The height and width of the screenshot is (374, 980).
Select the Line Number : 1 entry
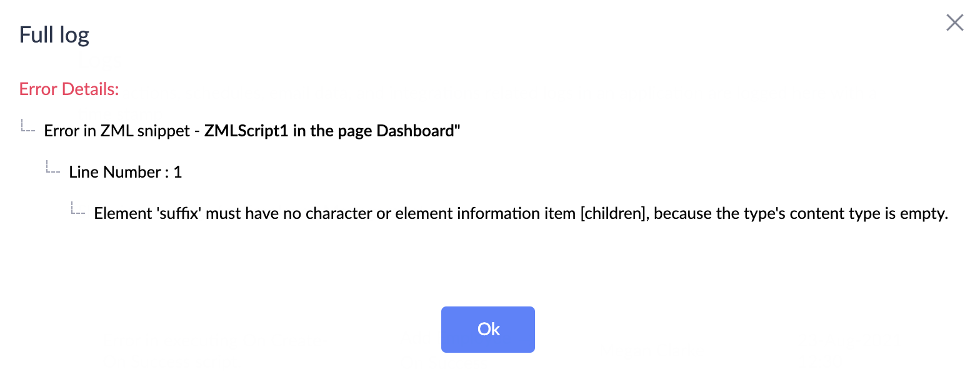coord(126,173)
